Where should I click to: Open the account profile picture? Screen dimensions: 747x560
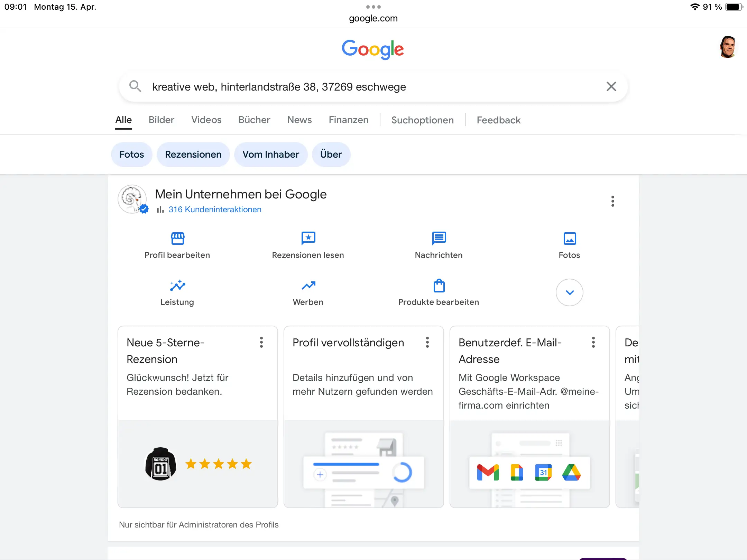(x=727, y=47)
